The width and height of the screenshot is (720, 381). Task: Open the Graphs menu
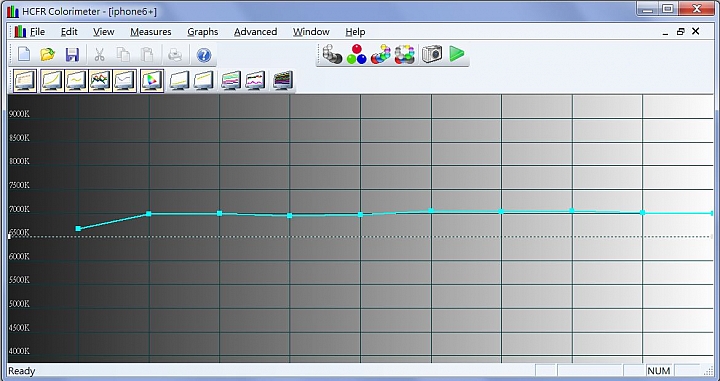[x=202, y=32]
